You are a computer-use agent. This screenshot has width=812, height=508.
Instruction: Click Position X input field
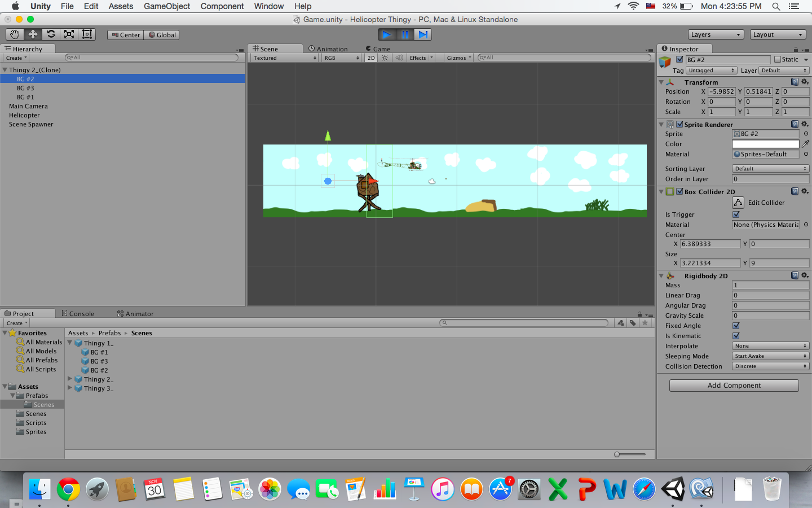point(722,91)
